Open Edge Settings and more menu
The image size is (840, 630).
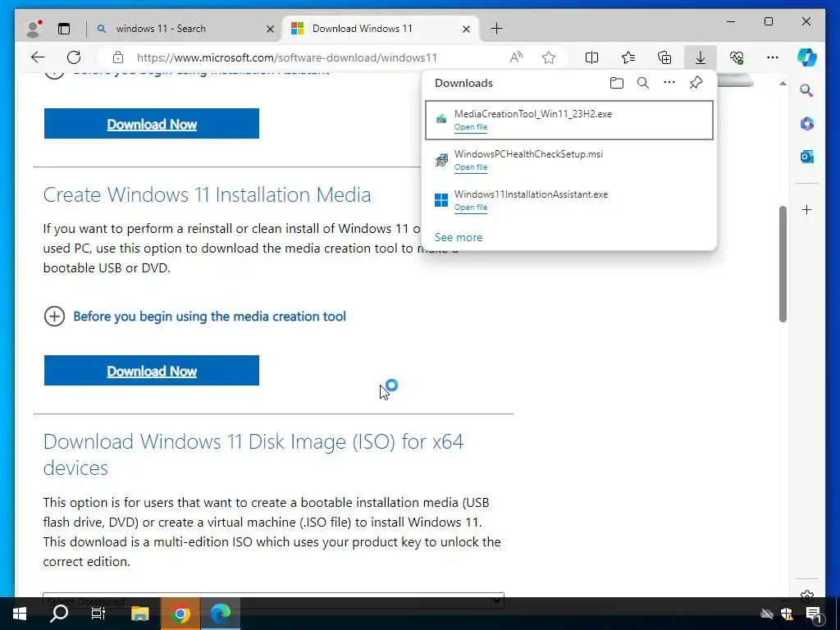[x=773, y=57]
